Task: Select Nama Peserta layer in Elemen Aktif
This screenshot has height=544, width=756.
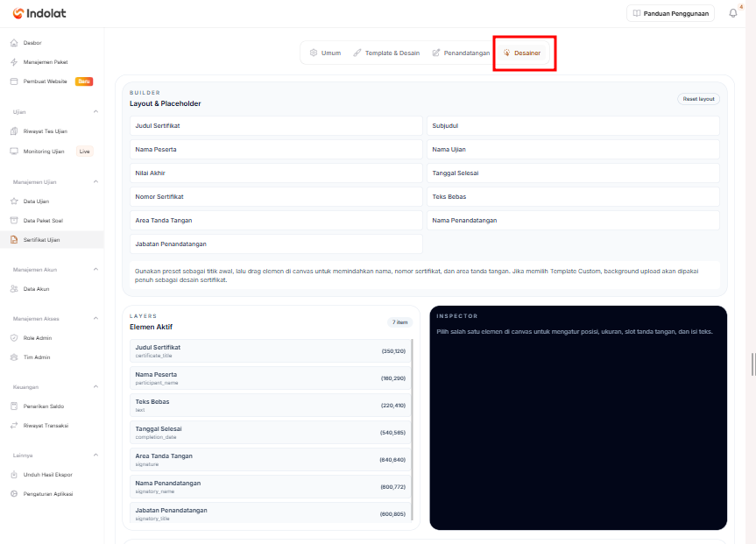Action: [270, 378]
